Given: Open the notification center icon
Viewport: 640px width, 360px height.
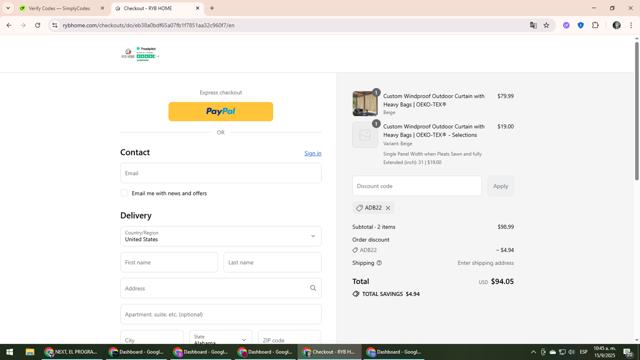Looking at the screenshot, I should [x=628, y=352].
